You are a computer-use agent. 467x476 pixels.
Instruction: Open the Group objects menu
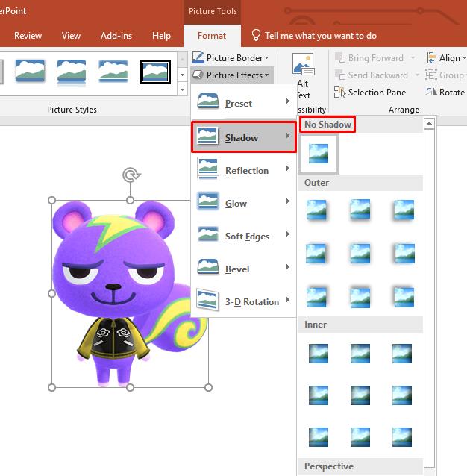click(445, 75)
